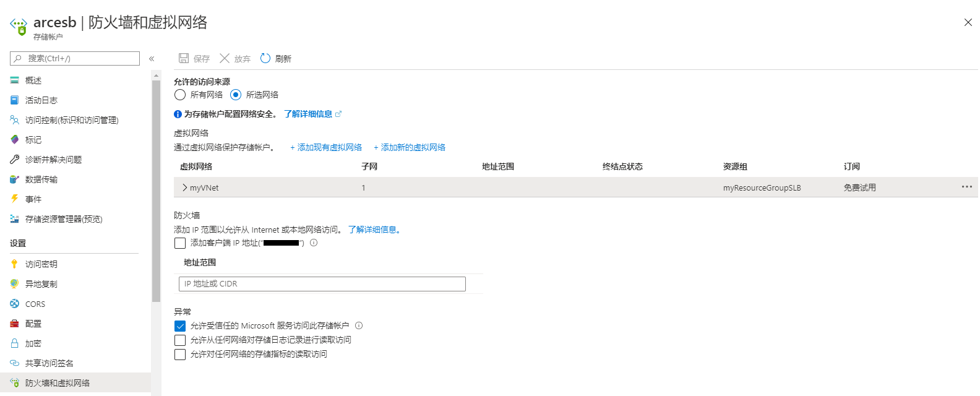The height and width of the screenshot is (396, 980).
Task: Click the 放弃 discard X icon
Action: (x=225, y=58)
